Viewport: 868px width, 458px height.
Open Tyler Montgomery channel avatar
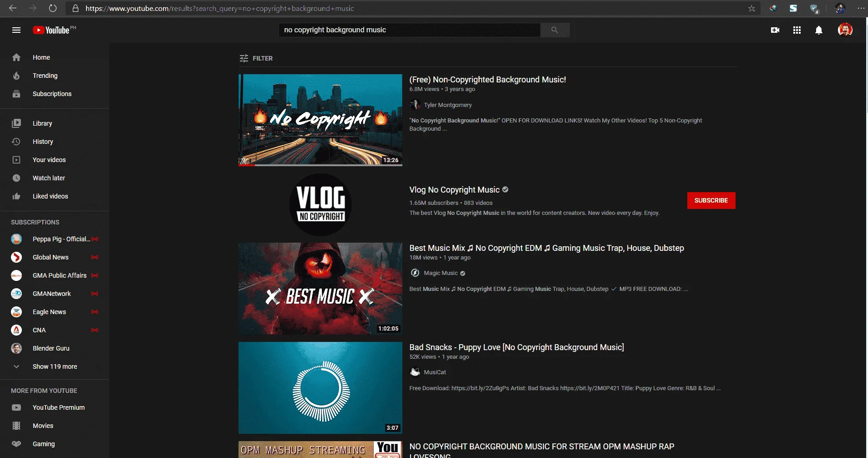point(415,105)
